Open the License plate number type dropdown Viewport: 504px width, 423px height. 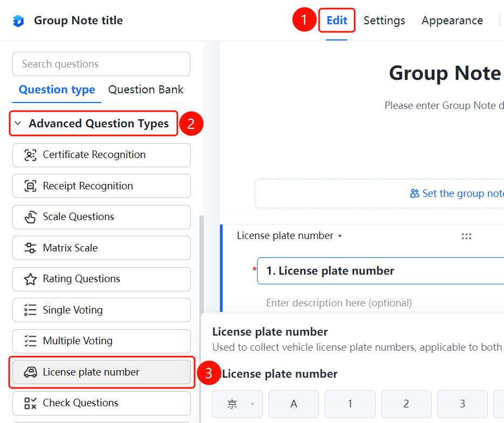click(x=289, y=236)
